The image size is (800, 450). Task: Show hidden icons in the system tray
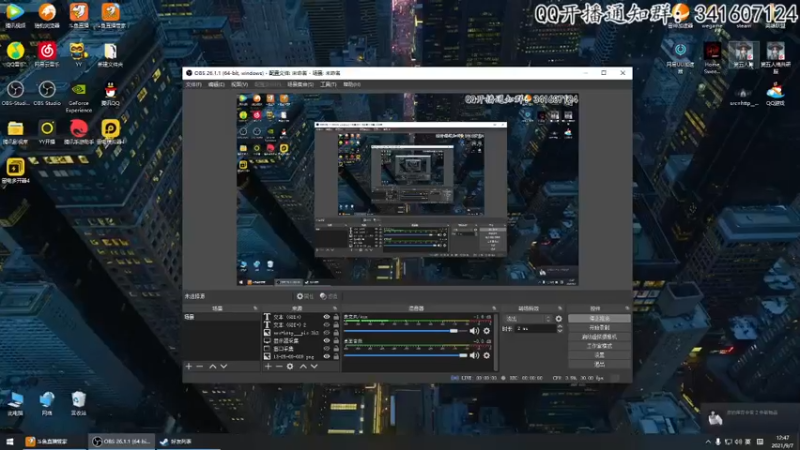(708, 441)
